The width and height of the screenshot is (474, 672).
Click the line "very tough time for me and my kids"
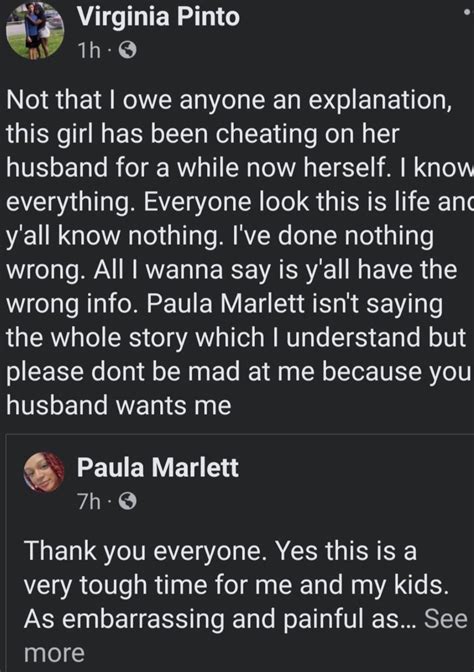(x=236, y=586)
